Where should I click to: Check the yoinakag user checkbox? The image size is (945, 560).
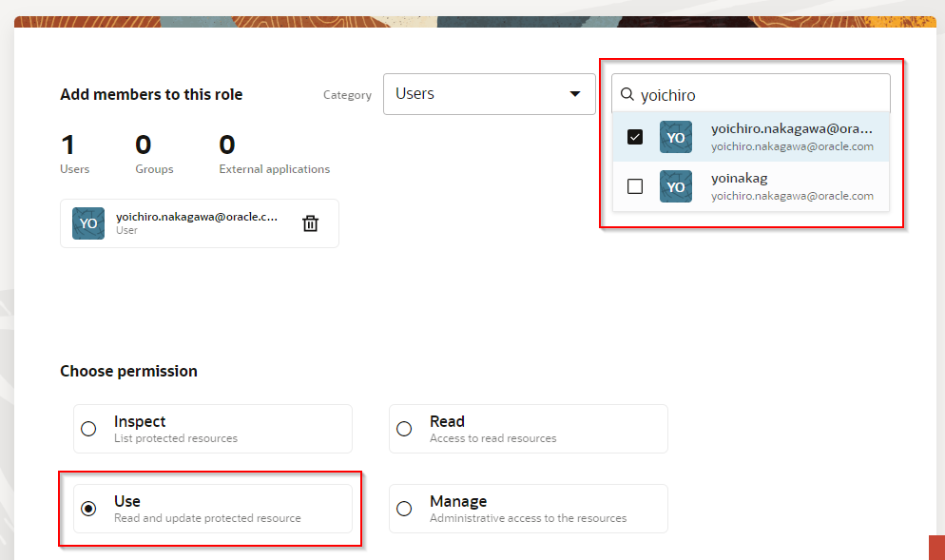[635, 186]
